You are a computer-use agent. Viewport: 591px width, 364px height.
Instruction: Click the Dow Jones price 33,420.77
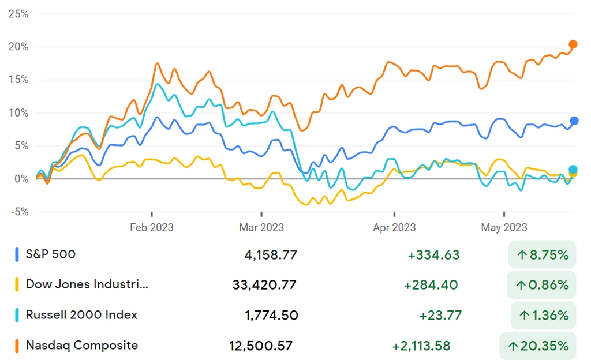(264, 285)
